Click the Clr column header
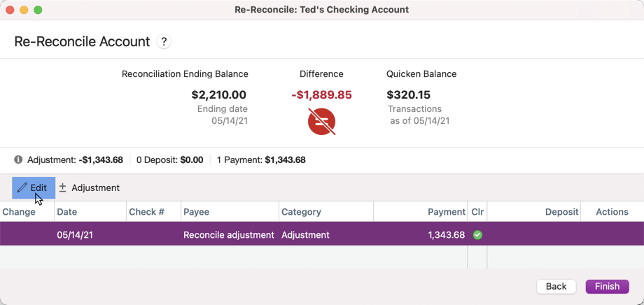This screenshot has width=644, height=305. (477, 212)
